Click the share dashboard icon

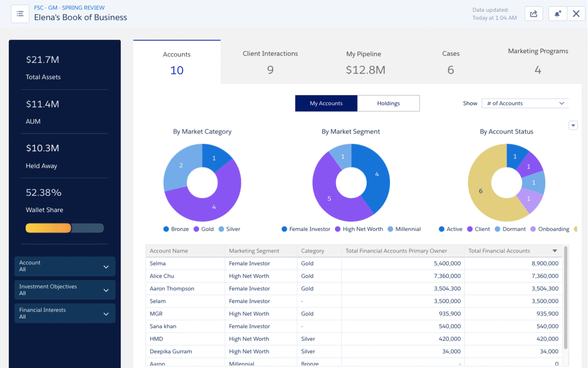tap(534, 14)
